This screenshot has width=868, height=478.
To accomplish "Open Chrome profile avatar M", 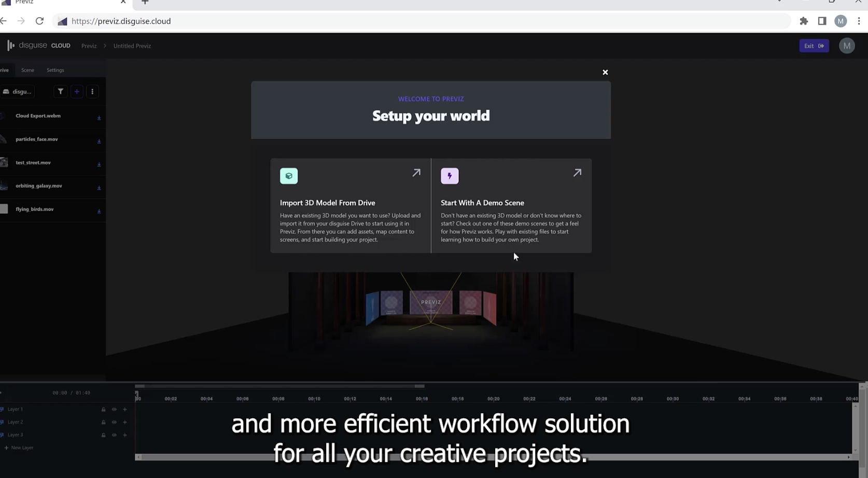I will click(841, 21).
